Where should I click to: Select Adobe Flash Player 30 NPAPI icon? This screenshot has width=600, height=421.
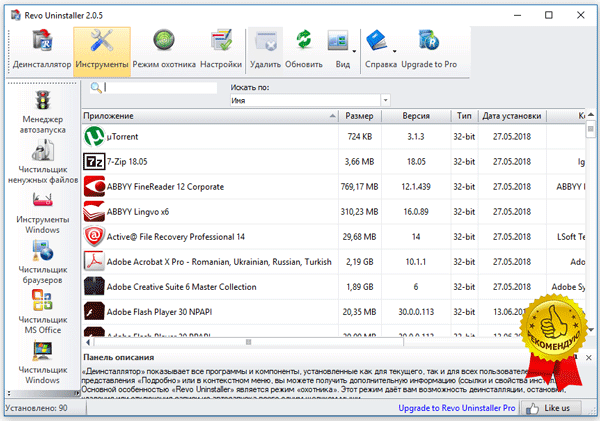tap(94, 312)
